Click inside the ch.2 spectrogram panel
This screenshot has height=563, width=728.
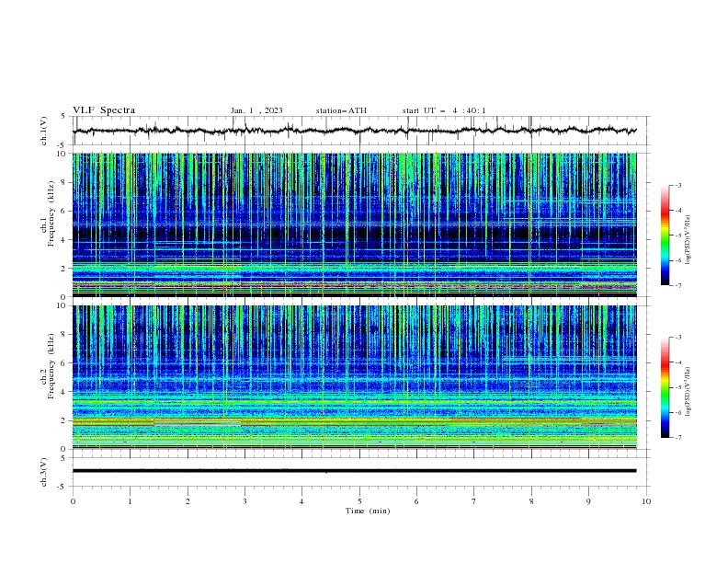[354, 377]
